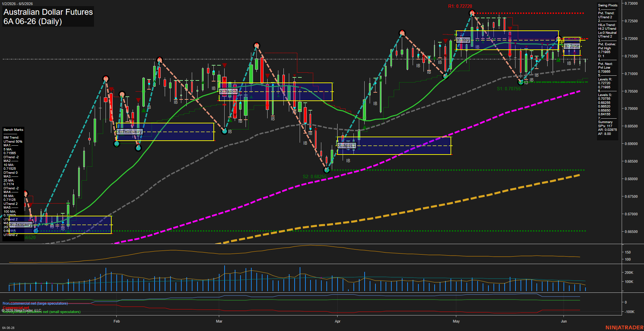This screenshot has width=644, height=331.
Task: Click the swing high pivot marker at R1
Action: (472, 13)
